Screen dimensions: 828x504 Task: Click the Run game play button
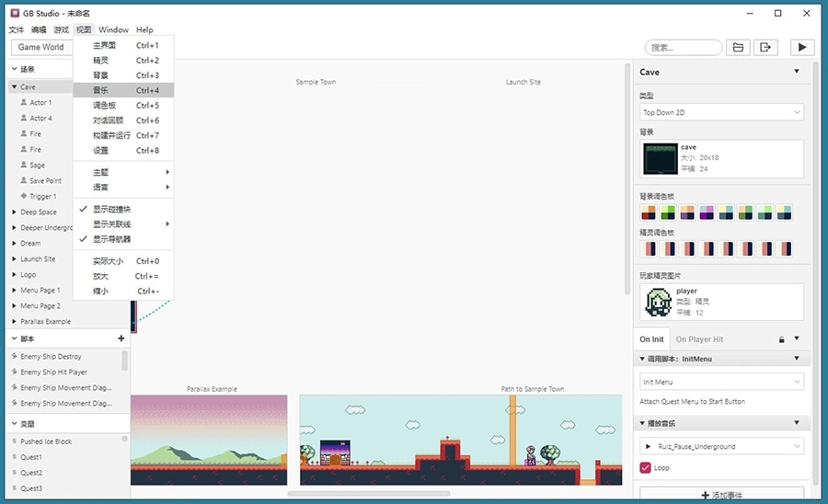[802, 47]
